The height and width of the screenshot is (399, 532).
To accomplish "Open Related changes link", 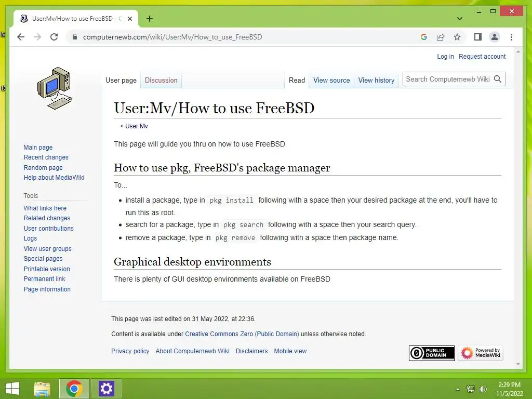I will pos(47,218).
